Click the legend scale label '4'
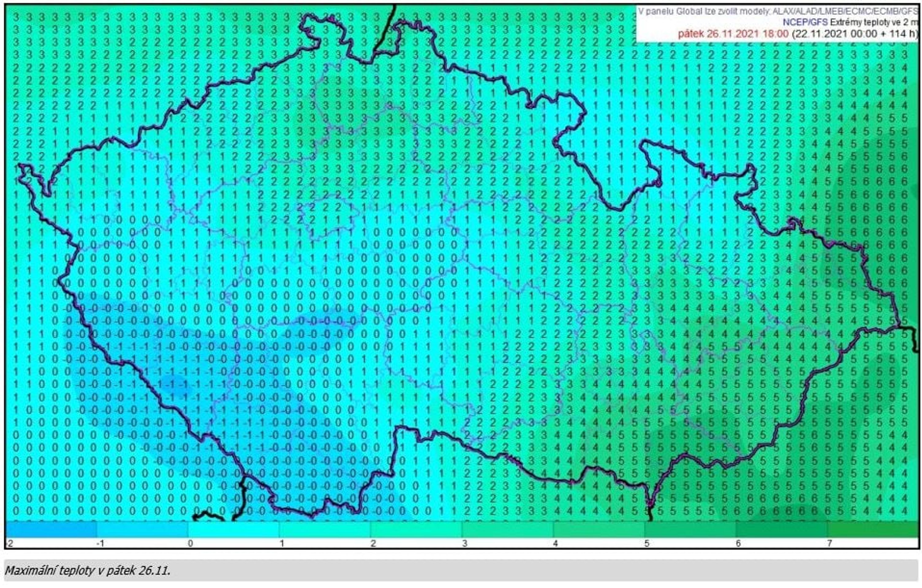 pos(556,543)
